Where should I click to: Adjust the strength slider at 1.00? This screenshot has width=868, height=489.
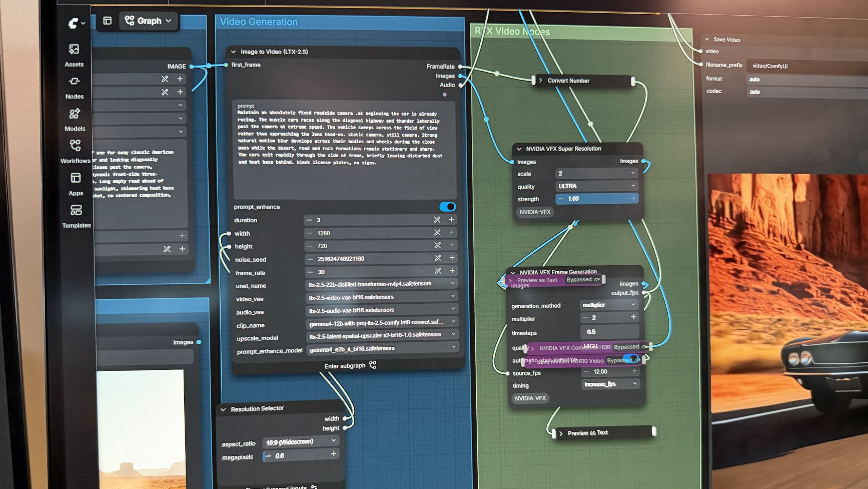pos(597,199)
